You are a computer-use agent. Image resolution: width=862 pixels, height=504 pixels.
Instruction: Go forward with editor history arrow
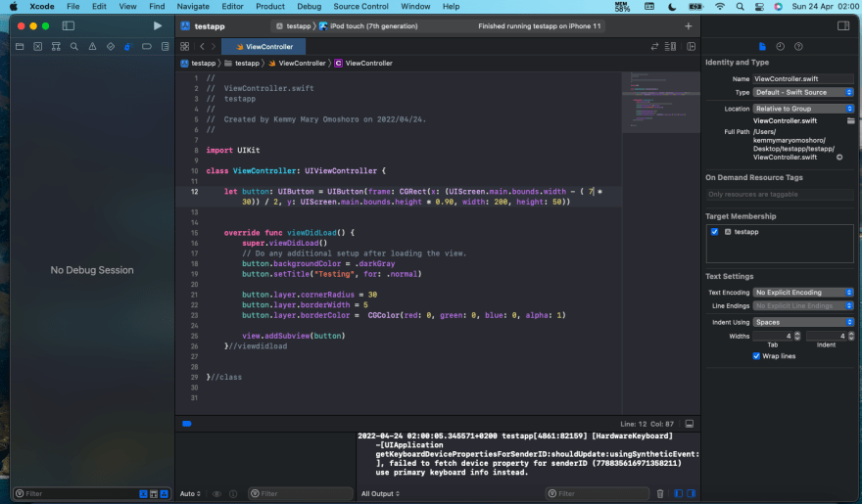214,47
